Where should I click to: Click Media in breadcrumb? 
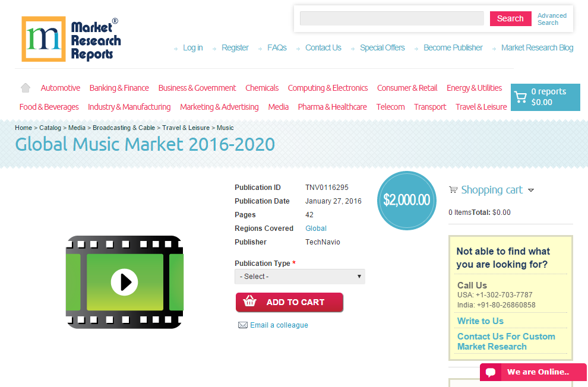[x=77, y=128]
